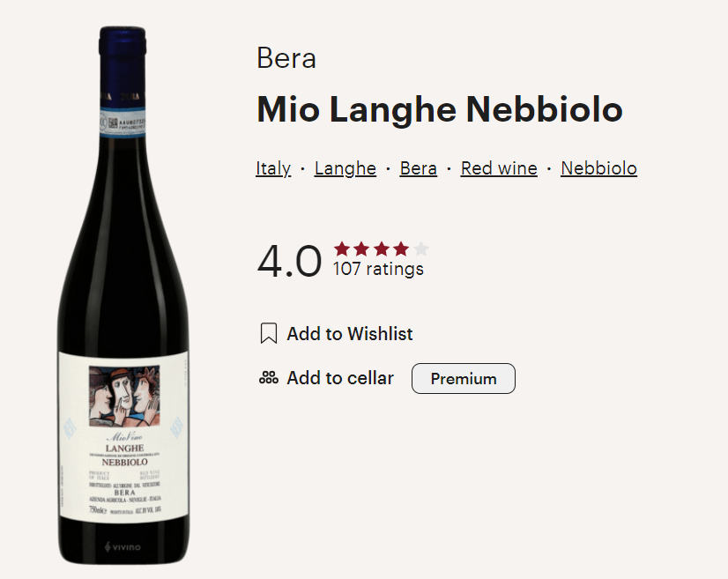Click the second red rating star
Image resolution: width=728 pixels, height=579 pixels.
(x=361, y=249)
